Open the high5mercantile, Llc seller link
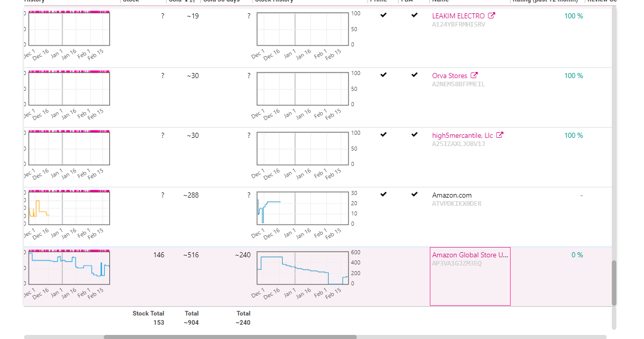The width and height of the screenshot is (644, 339). (463, 135)
